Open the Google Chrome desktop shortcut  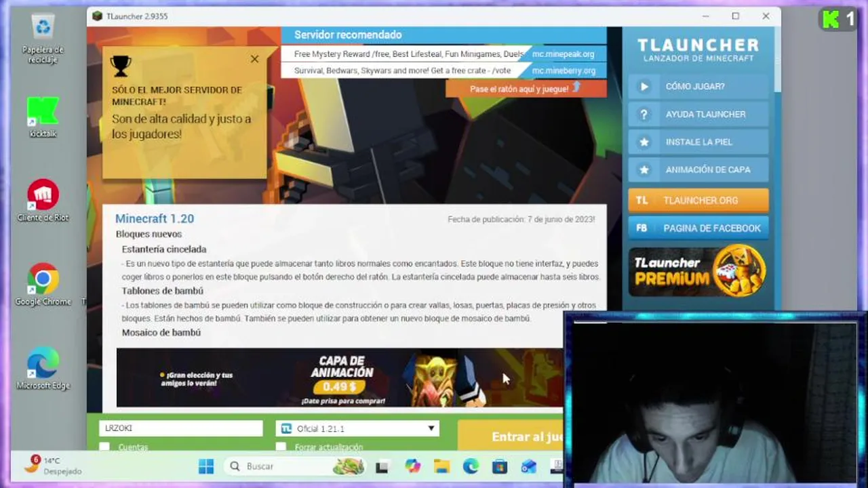[x=43, y=285]
